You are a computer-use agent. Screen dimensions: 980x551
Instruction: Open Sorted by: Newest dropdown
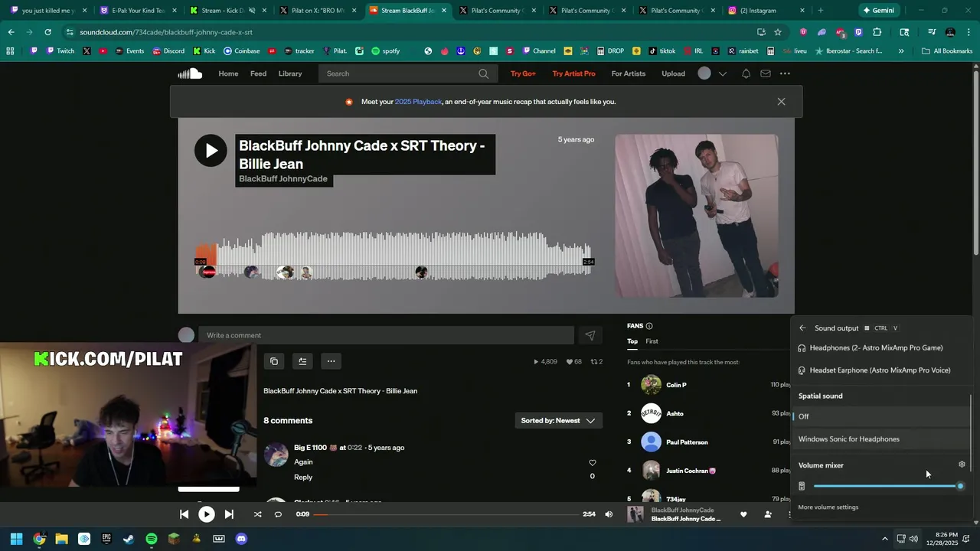click(x=558, y=420)
